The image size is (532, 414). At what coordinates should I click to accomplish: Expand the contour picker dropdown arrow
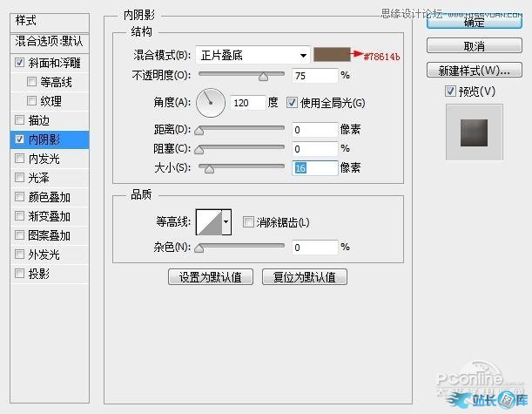pos(226,223)
